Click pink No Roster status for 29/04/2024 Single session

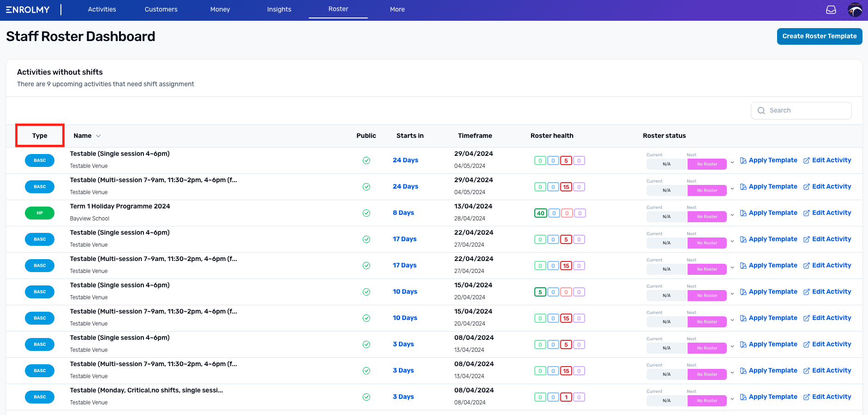point(707,164)
